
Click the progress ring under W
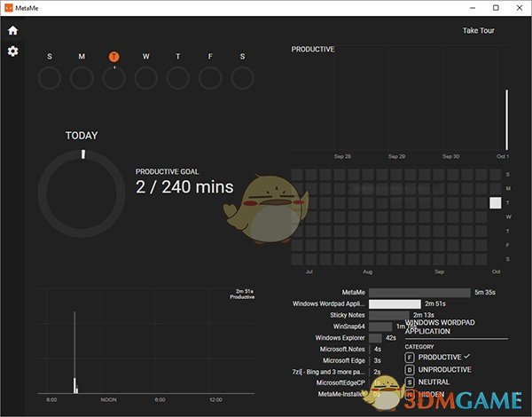coord(146,78)
